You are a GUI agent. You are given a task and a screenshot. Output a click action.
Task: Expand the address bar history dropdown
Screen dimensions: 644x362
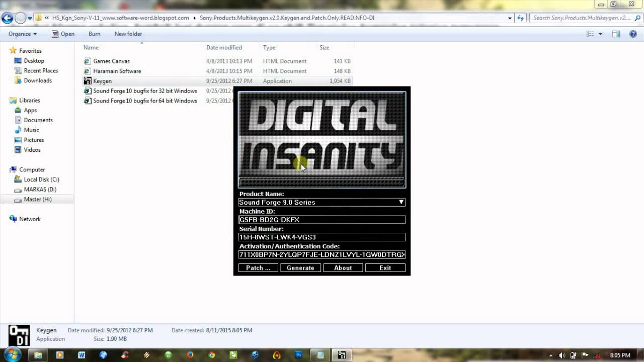(x=510, y=18)
